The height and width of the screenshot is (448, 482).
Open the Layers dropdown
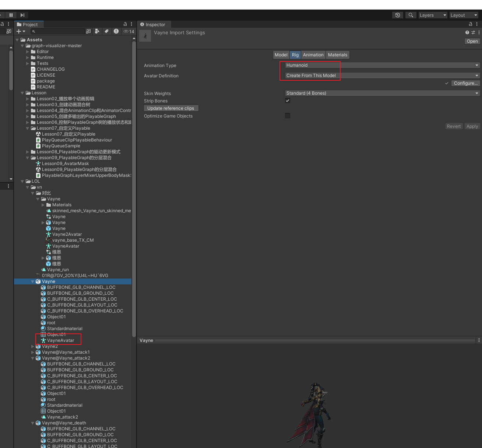pyautogui.click(x=433, y=15)
